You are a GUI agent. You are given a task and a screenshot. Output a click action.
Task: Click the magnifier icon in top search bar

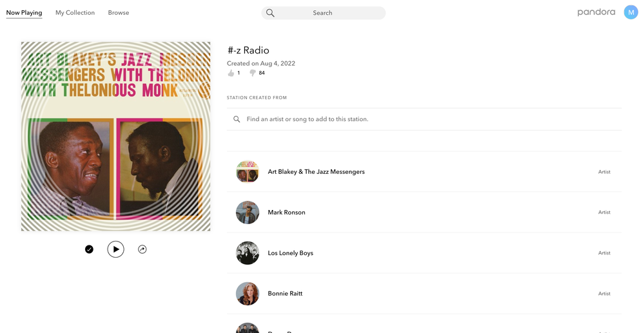click(x=270, y=13)
